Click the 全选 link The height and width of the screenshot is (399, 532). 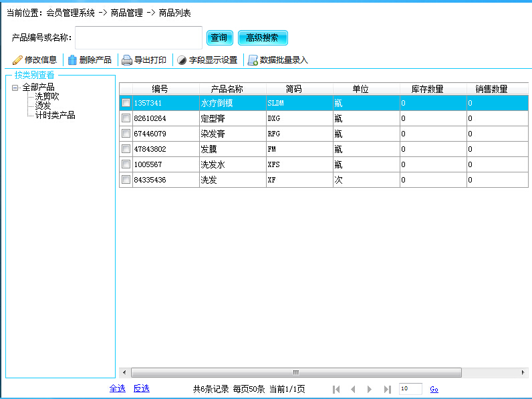pos(117,388)
